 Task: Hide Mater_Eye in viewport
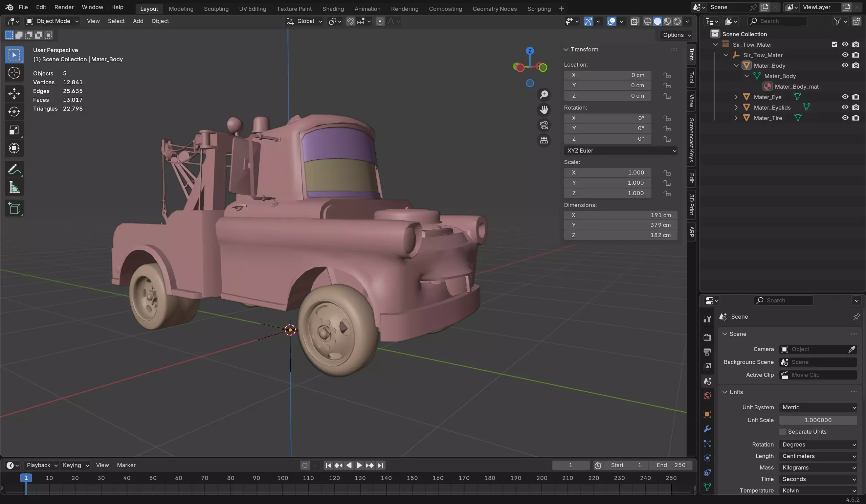pos(845,97)
